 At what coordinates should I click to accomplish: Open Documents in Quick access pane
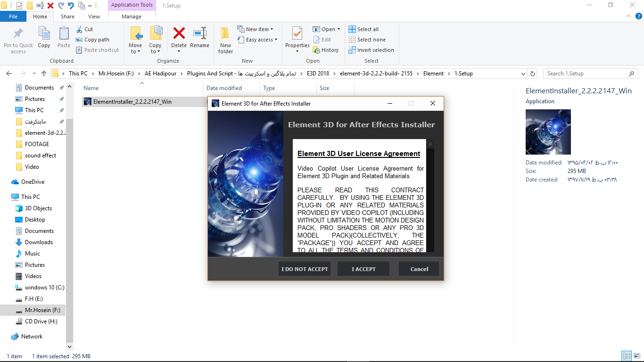point(39,88)
